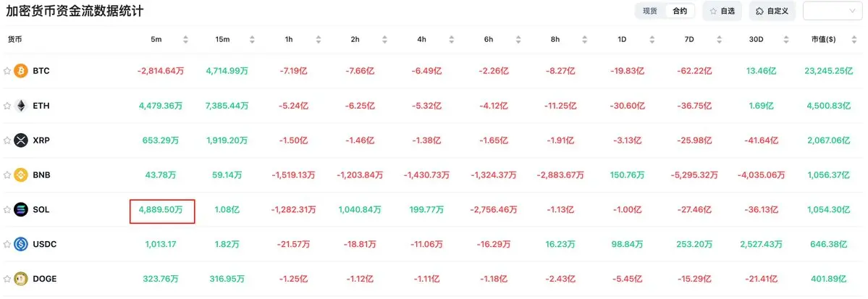Toggle the favorite star for ETH
Viewport: 868px width, 299px height.
coord(7,106)
